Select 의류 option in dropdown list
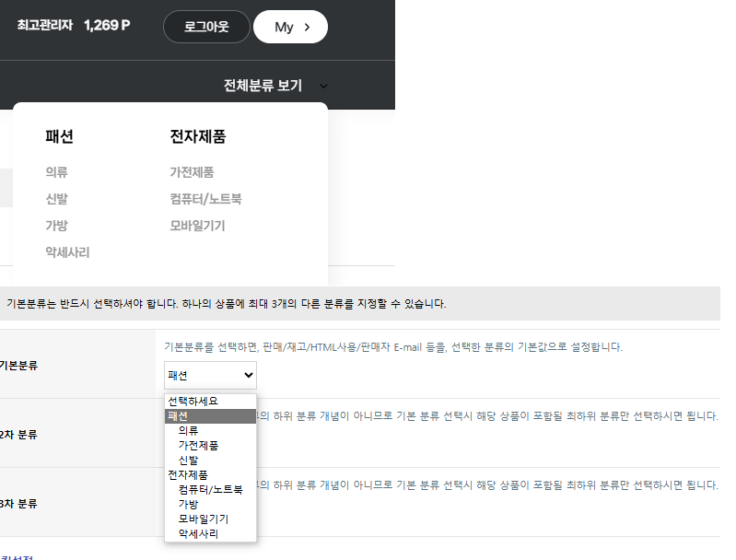 210,431
